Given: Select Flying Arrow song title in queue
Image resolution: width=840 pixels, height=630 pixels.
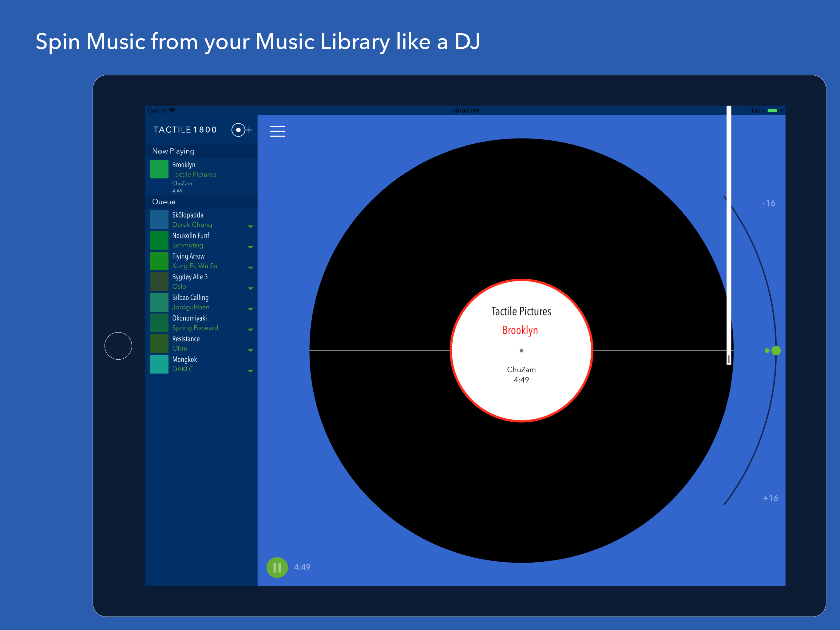Looking at the screenshot, I should [188, 256].
